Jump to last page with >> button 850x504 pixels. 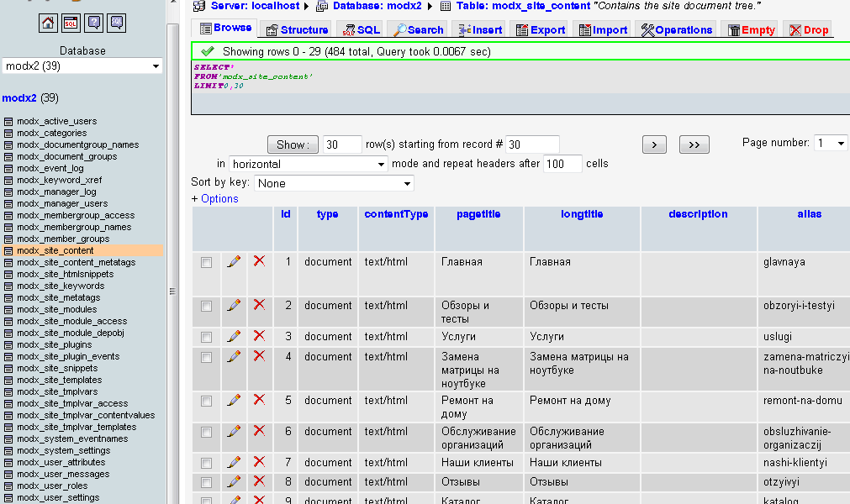point(694,144)
